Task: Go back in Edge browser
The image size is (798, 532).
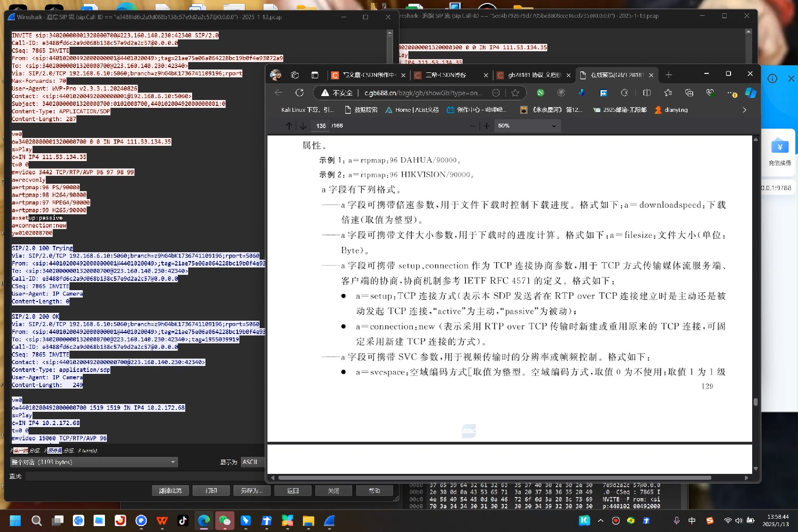Action: [279, 93]
